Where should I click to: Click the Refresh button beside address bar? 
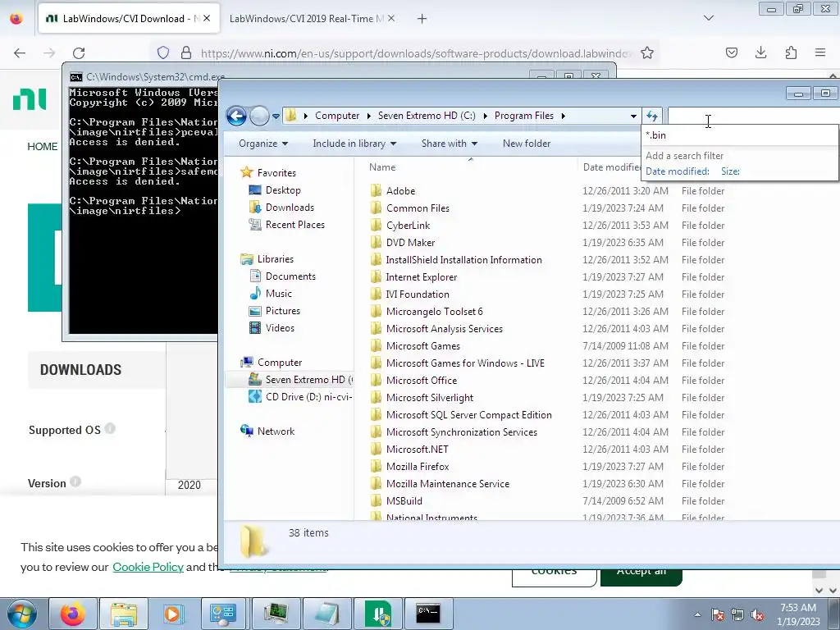[x=652, y=116]
